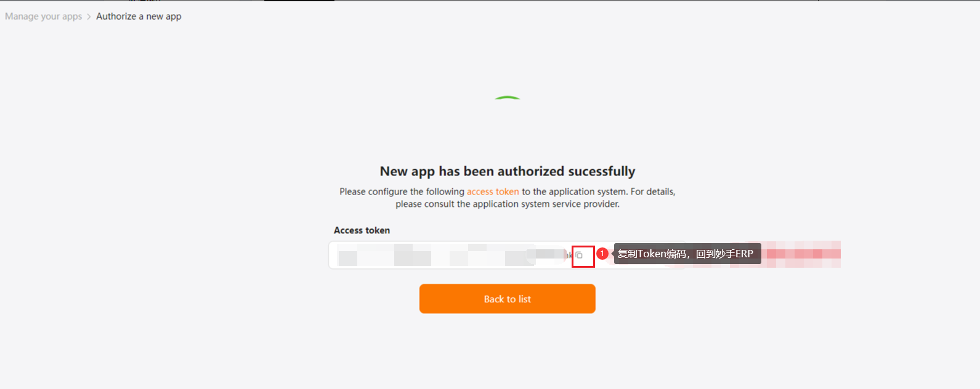Click the word sucessfully in the heading
Image resolution: width=980 pixels, height=389 pixels.
602,171
